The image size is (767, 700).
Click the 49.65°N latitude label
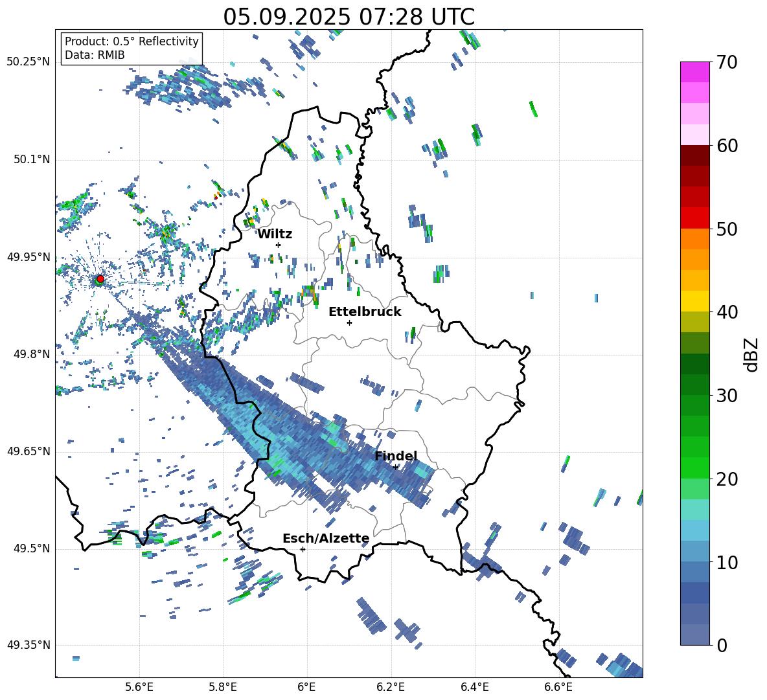click(x=29, y=451)
